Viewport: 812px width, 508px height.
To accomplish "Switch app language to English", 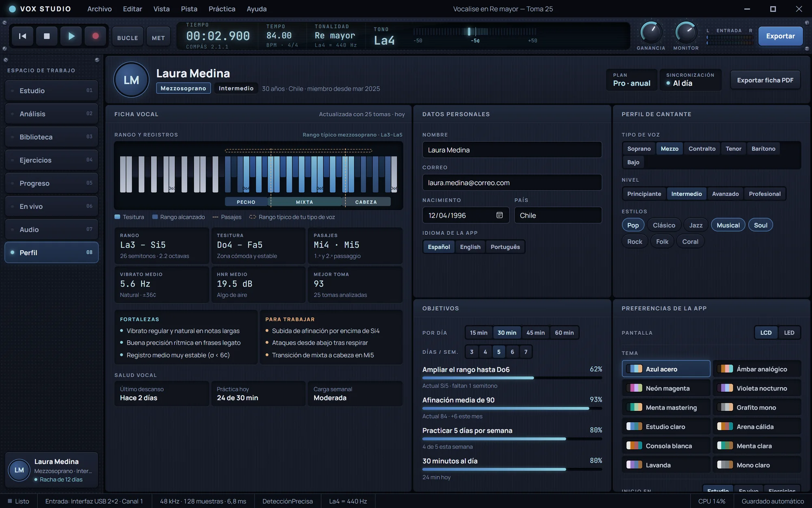I will 470,247.
